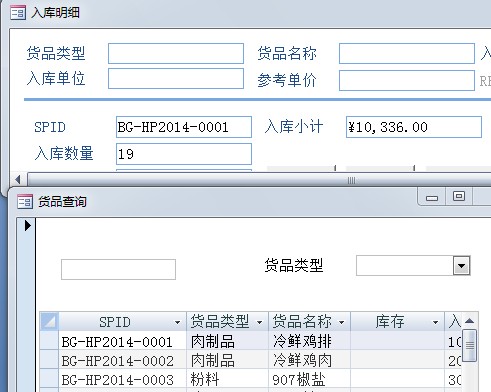Click the row selector for BG-HP2014-0001
This screenshot has height=392, width=491.
point(49,341)
